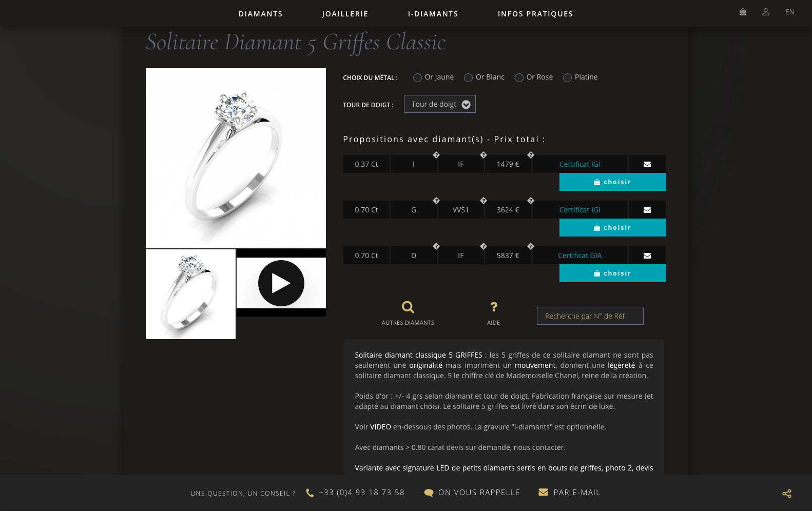Switch language to EN

pyautogui.click(x=790, y=12)
